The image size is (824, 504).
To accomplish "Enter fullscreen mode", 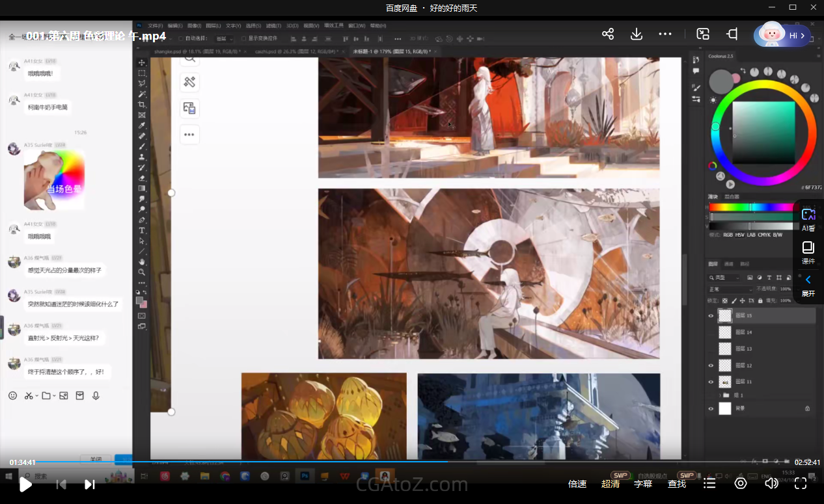I will point(801,483).
